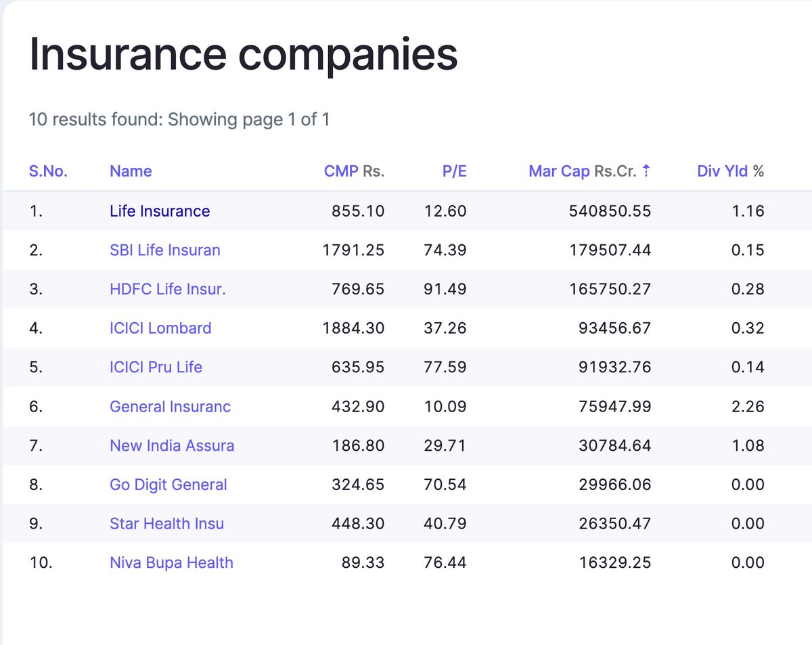Viewport: 812px width, 645px height.
Task: Select the Insurance companies page heading
Action: (244, 55)
